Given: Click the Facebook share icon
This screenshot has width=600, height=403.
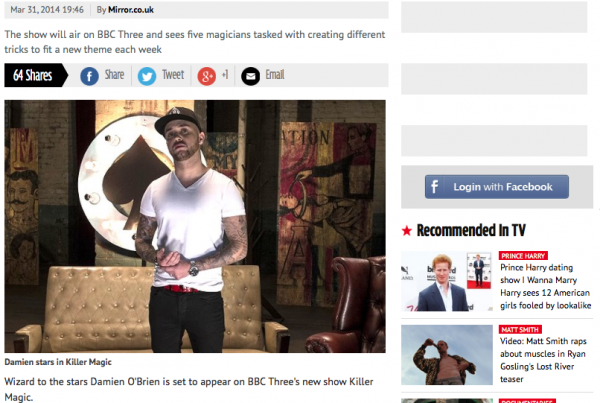Looking at the screenshot, I should click(x=90, y=77).
